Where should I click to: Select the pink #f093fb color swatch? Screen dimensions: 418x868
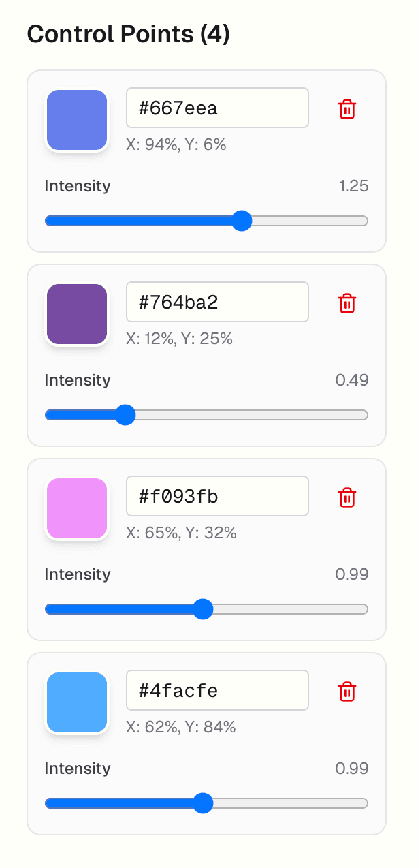(x=77, y=508)
